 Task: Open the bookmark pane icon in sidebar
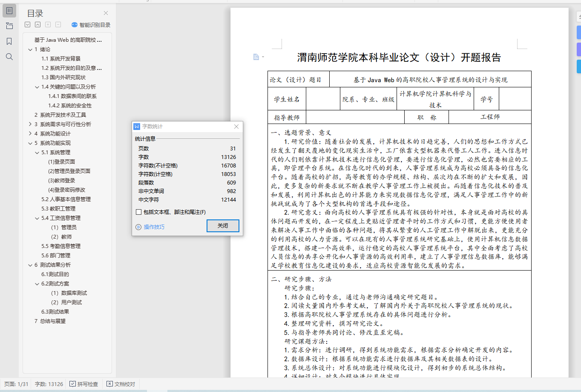(9, 41)
